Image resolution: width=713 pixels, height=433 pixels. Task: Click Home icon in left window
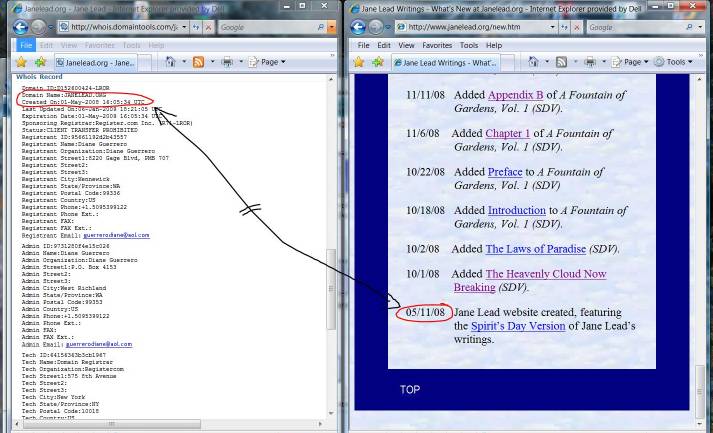point(171,61)
